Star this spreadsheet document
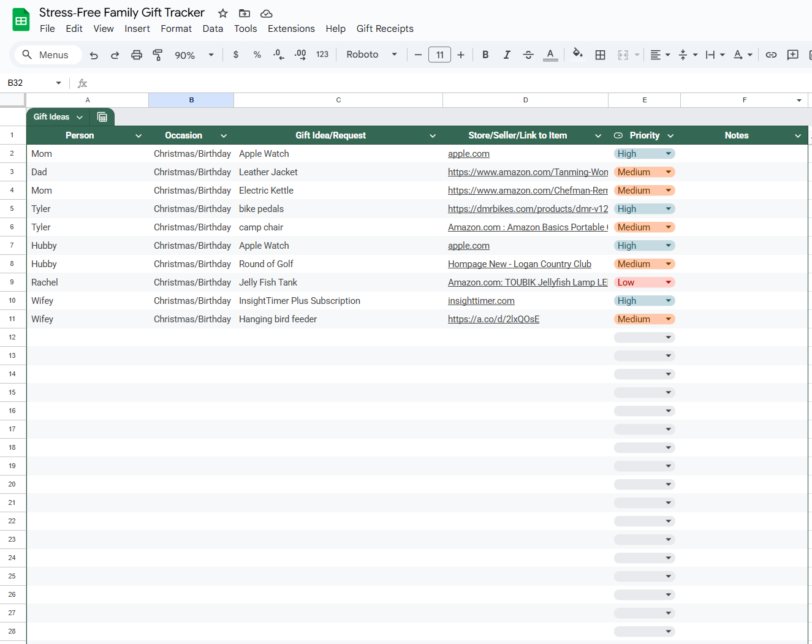Viewport: 812px width, 644px height. pyautogui.click(x=223, y=13)
